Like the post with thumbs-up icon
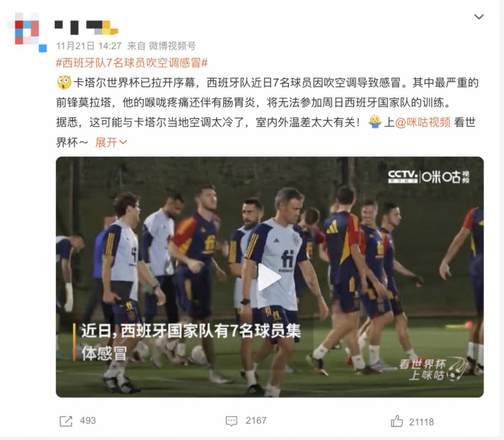504x440 pixels. click(397, 421)
